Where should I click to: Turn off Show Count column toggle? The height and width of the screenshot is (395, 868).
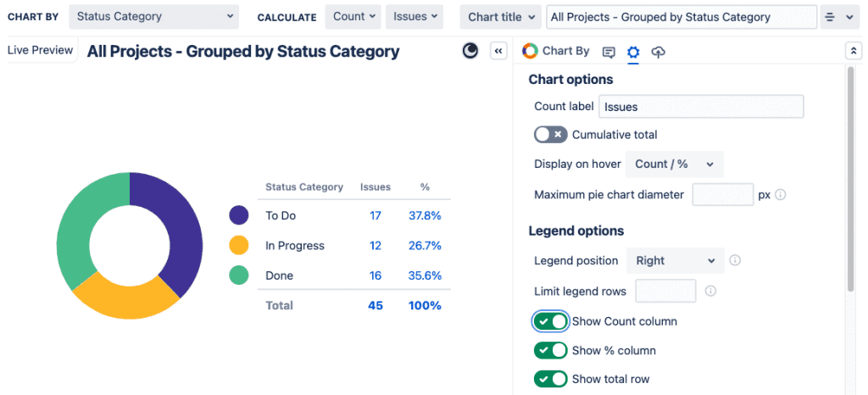(550, 321)
